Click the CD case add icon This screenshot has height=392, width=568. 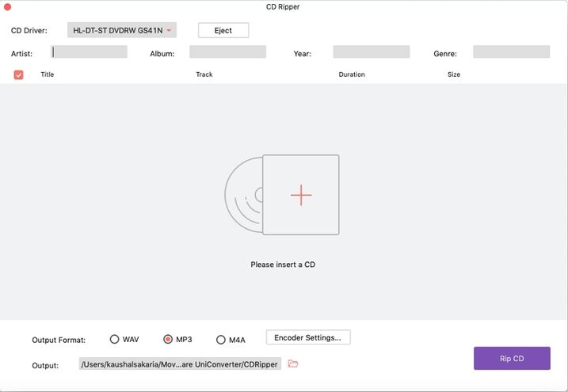click(x=301, y=195)
